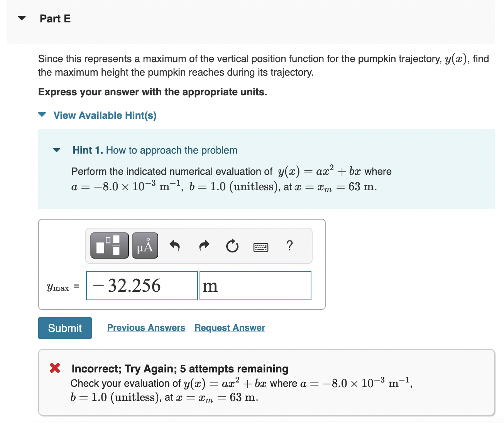Image resolution: width=504 pixels, height=423 pixels.
Task: Click the View Available Hint(s) text
Action: point(105,115)
